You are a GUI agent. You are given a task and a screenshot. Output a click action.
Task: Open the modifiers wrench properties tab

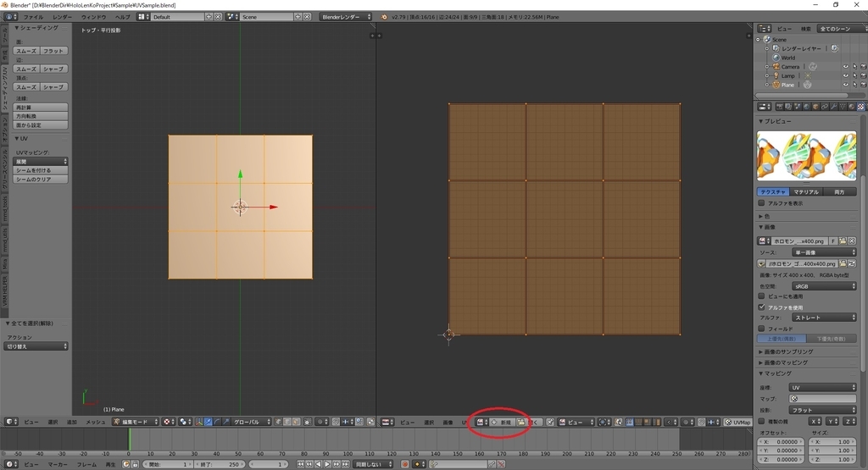[x=834, y=107]
